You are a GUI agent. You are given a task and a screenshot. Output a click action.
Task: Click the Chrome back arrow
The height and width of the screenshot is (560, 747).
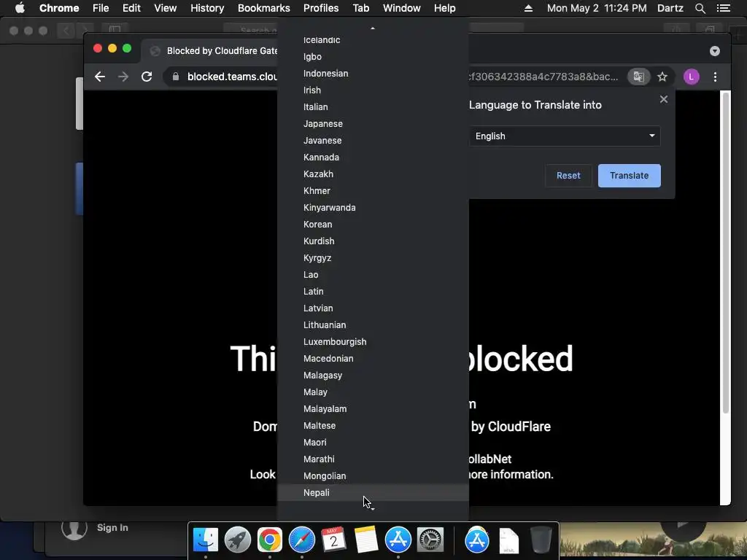[99, 77]
